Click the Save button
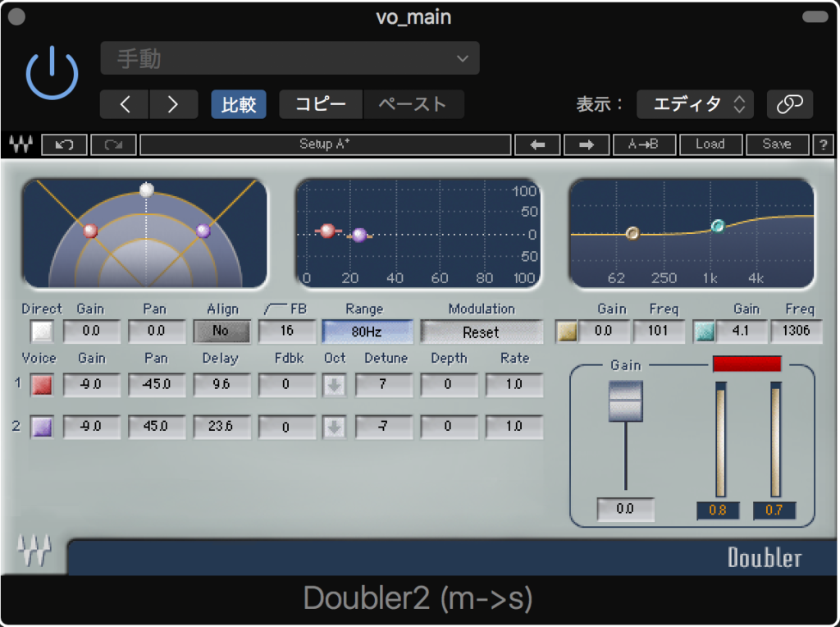The height and width of the screenshot is (627, 840). (776, 144)
